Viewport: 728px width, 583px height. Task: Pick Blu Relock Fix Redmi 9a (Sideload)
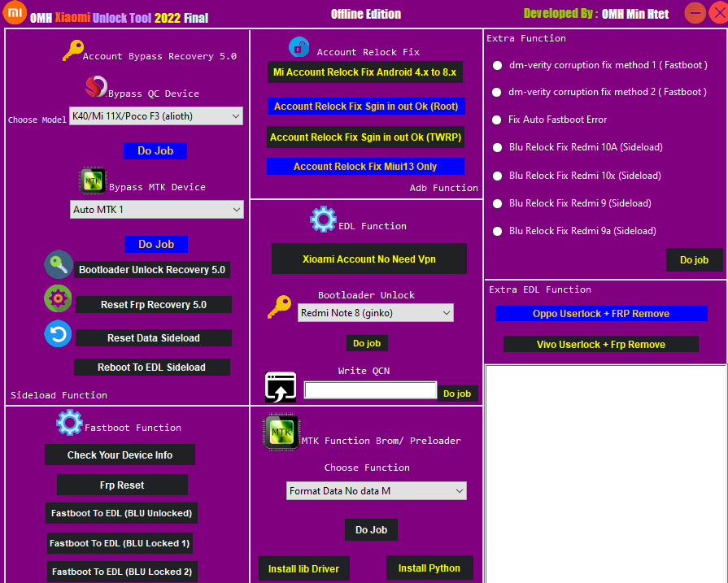pos(497,231)
